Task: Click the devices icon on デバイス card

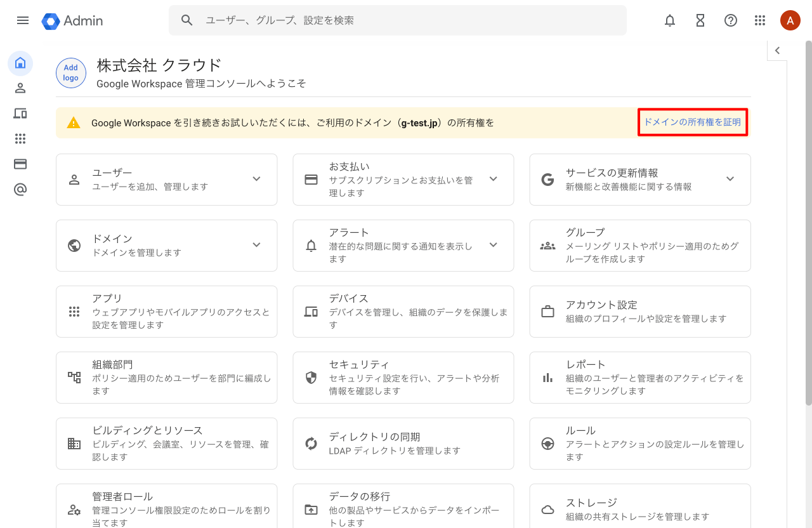Action: (x=311, y=312)
